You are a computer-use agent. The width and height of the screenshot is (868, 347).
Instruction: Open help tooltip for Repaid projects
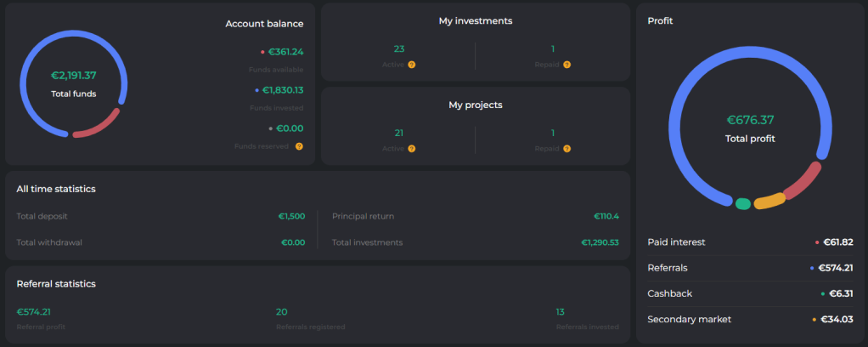(x=566, y=148)
